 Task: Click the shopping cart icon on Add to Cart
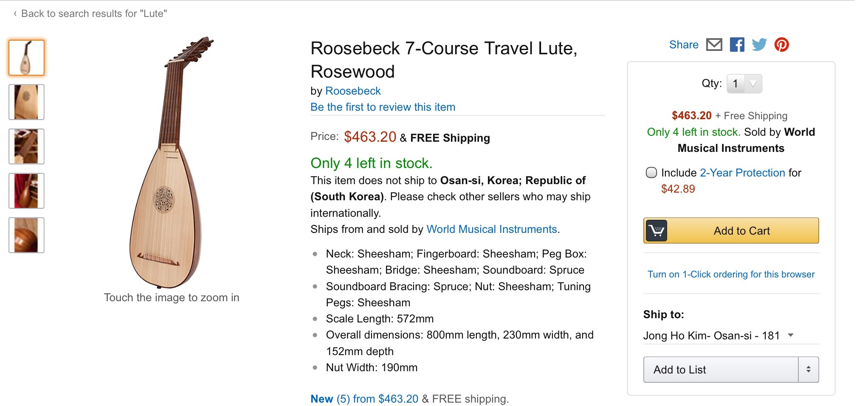(x=657, y=231)
